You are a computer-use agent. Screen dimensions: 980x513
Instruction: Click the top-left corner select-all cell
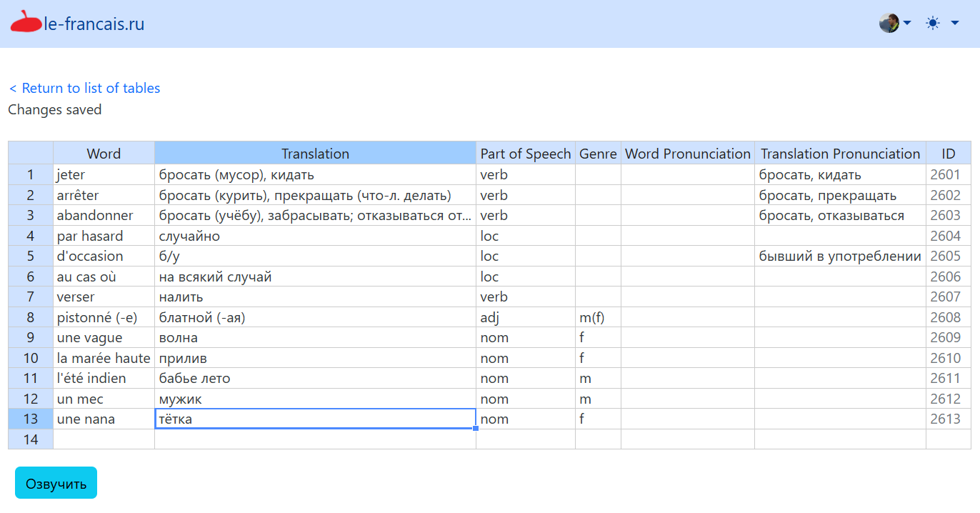click(x=31, y=154)
